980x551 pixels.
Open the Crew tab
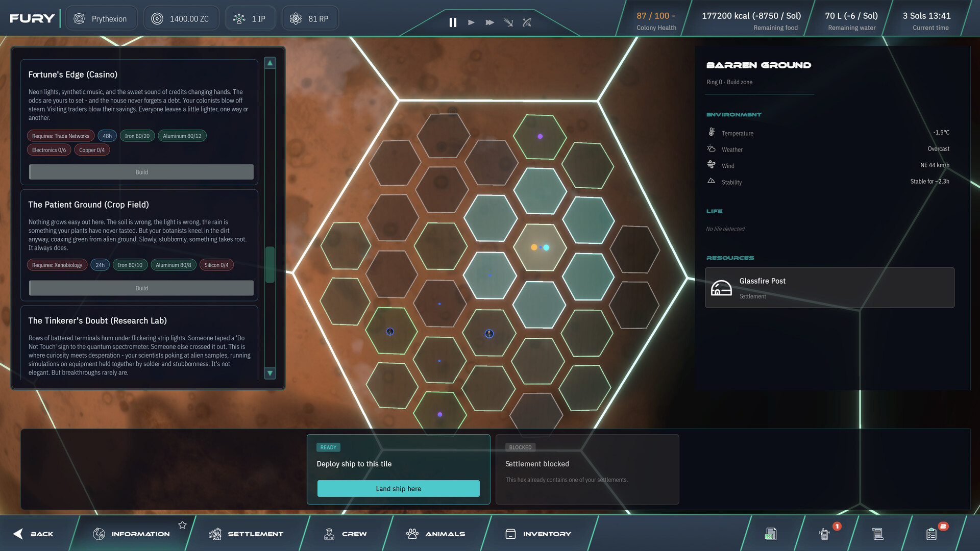point(346,534)
